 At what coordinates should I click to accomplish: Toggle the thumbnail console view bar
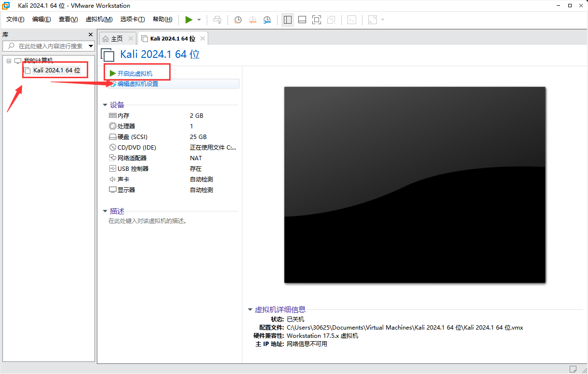coord(302,19)
